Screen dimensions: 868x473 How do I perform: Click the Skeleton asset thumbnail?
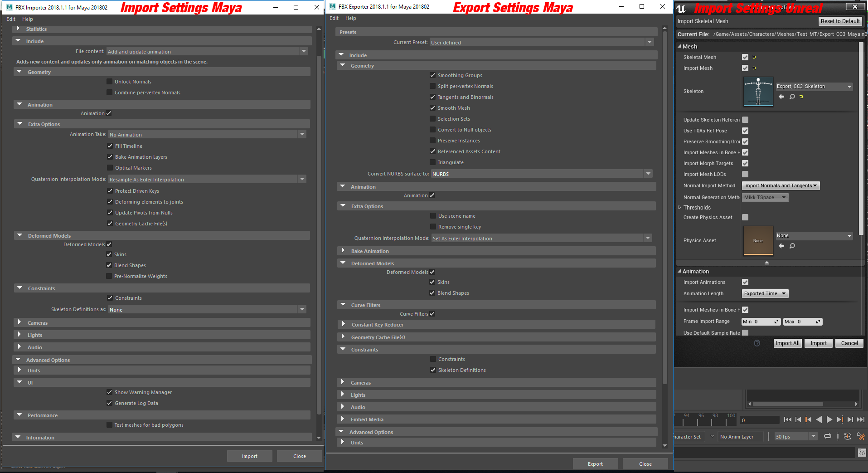pyautogui.click(x=758, y=92)
